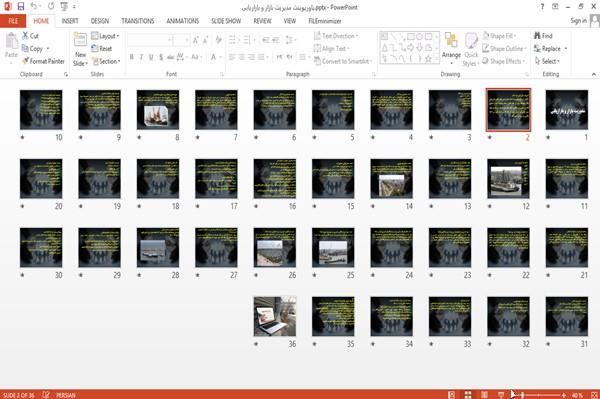Select slide 31 thumbnail
The width and height of the screenshot is (600, 399).
pyautogui.click(x=567, y=316)
